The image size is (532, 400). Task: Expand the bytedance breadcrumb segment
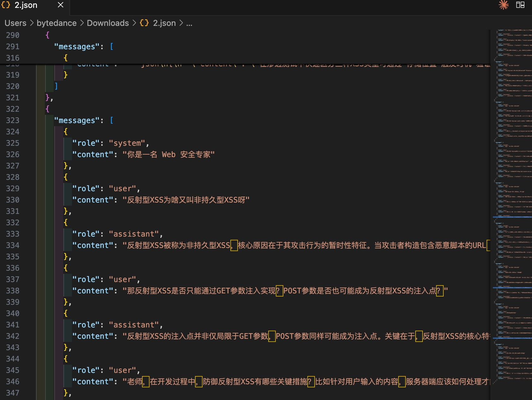pos(56,23)
